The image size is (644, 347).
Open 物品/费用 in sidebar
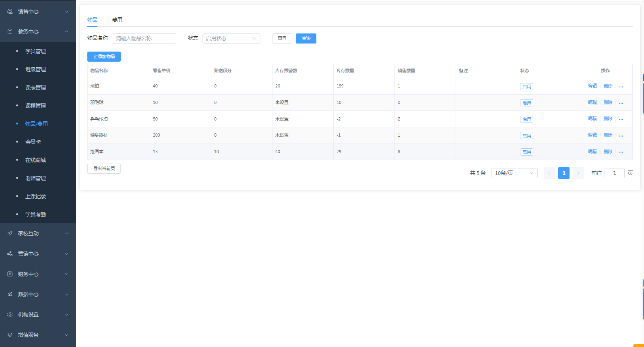click(x=37, y=124)
